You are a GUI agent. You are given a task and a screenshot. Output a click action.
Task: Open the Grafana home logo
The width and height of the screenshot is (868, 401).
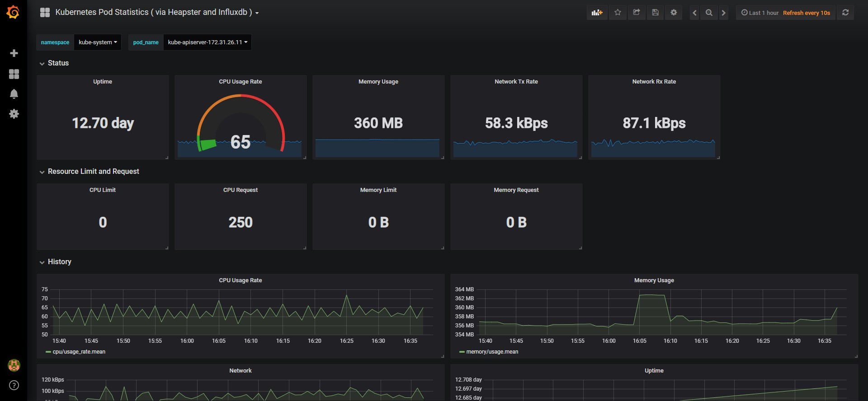pyautogui.click(x=13, y=12)
